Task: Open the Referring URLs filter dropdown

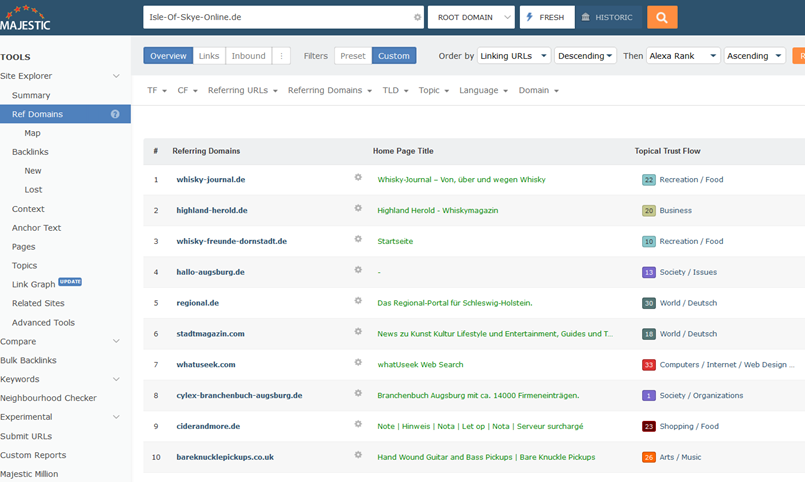Action: pos(242,90)
